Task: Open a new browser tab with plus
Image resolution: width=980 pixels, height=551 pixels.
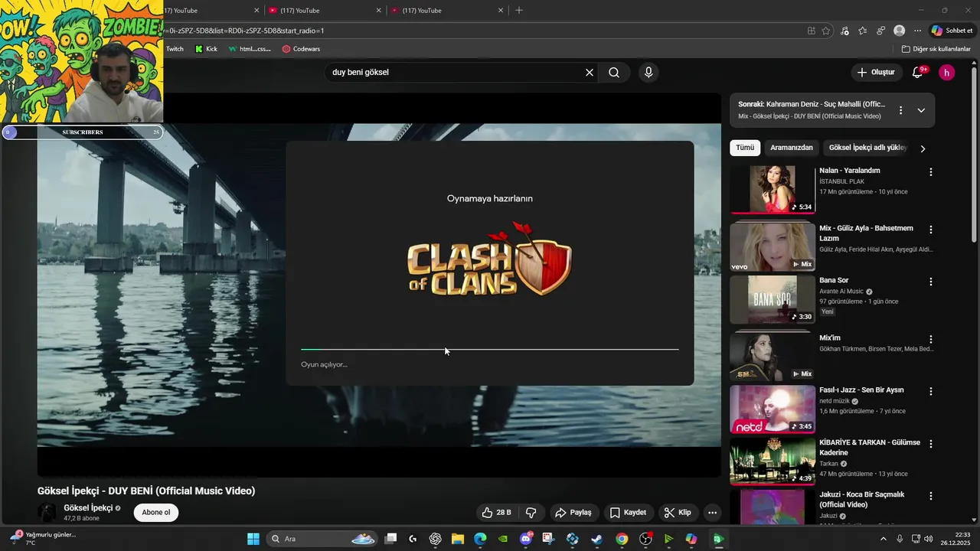Action: click(519, 11)
